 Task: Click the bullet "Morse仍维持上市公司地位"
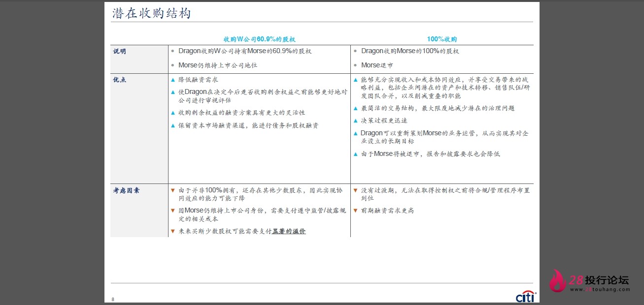[x=218, y=65]
